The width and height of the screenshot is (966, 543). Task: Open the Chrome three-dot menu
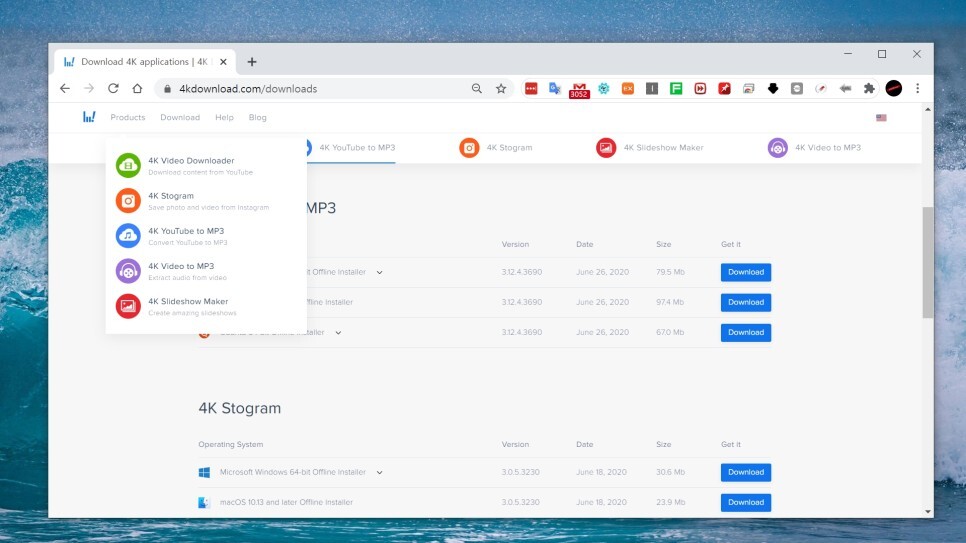point(917,89)
